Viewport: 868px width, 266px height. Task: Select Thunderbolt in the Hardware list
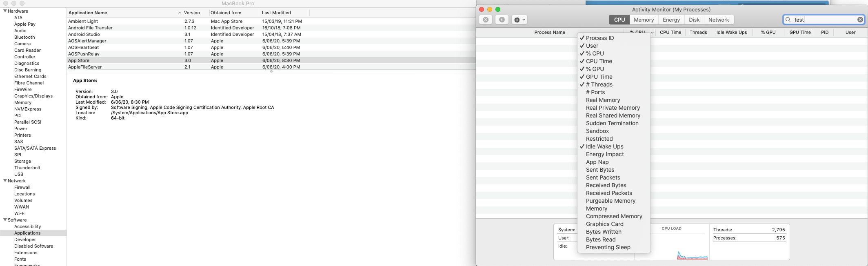pyautogui.click(x=27, y=168)
